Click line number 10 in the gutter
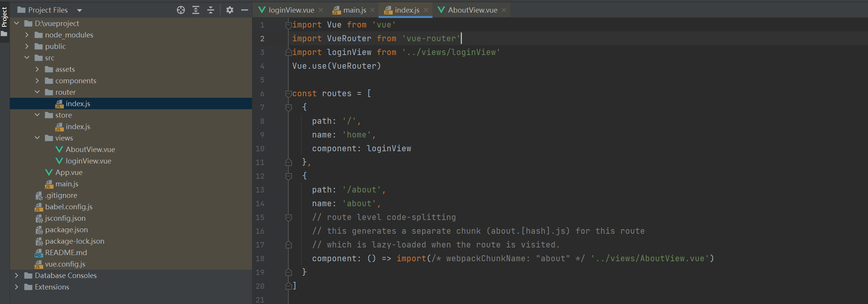The image size is (868, 304). point(260,149)
